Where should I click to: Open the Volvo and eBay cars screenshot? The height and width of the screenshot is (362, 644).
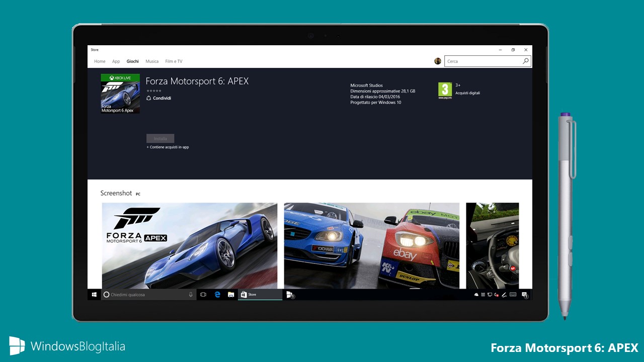[371, 245]
